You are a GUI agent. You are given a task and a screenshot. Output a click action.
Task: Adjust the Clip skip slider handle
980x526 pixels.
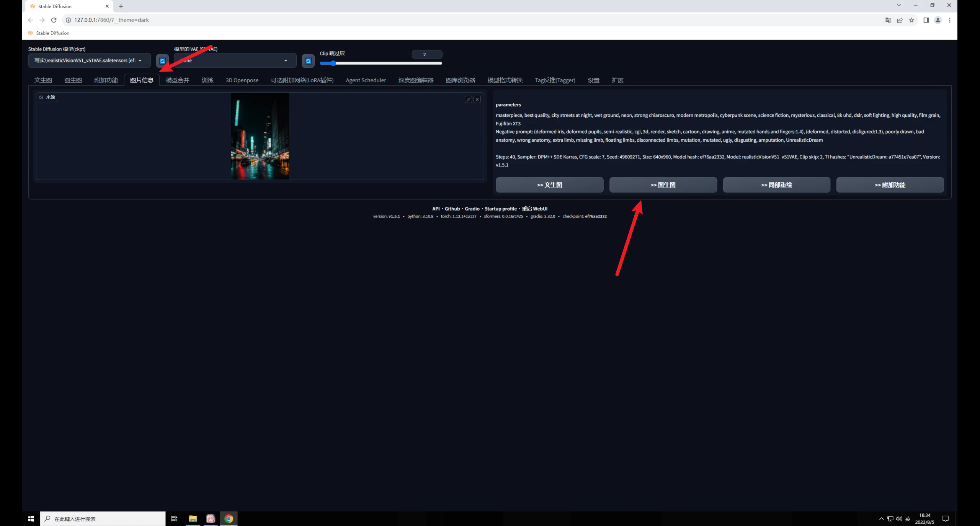tap(333, 63)
